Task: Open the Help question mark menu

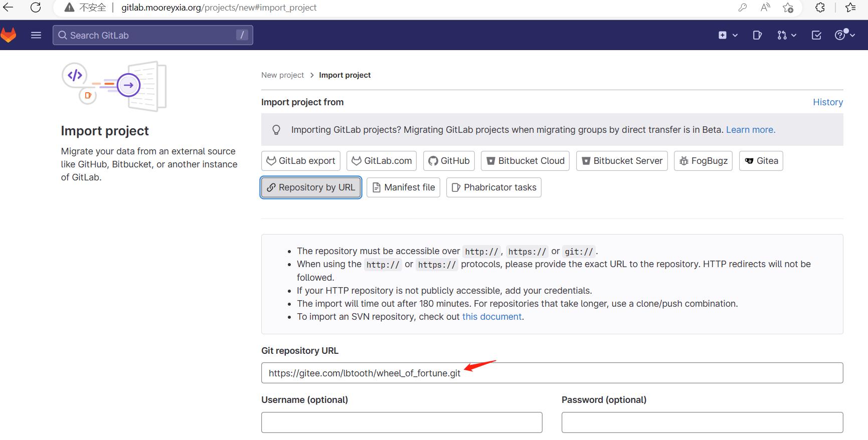Action: point(844,35)
